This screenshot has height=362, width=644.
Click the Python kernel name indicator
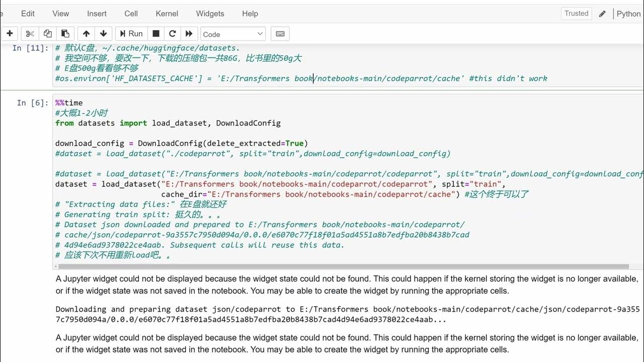click(629, 14)
